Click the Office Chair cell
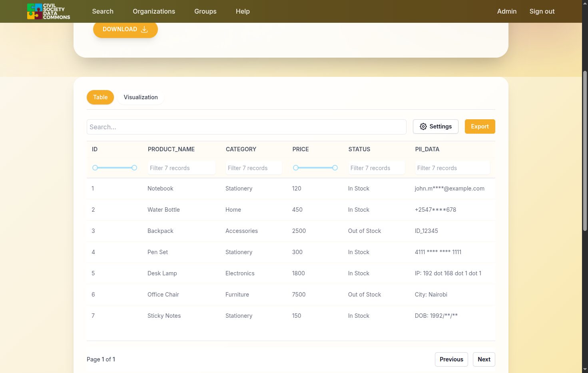This screenshot has width=588, height=373. (163, 295)
